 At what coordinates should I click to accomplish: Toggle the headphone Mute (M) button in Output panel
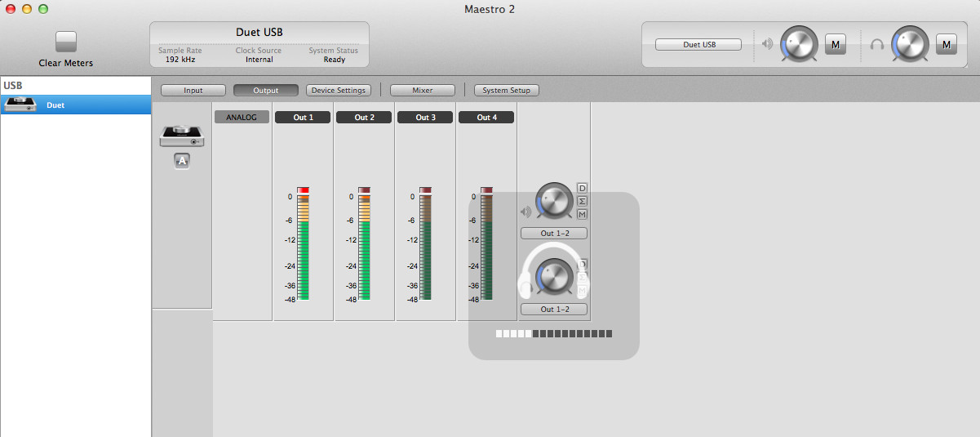tap(582, 290)
